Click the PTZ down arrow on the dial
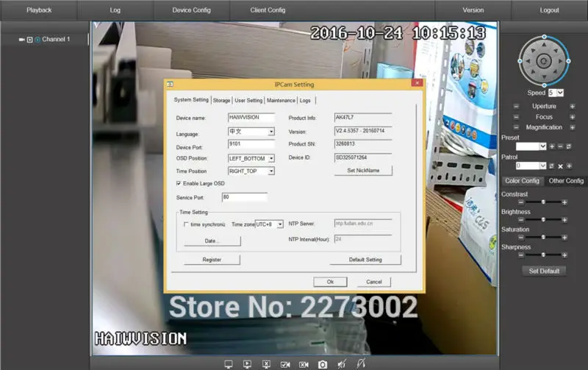Image resolution: width=588 pixels, height=370 pixels. pos(544,77)
